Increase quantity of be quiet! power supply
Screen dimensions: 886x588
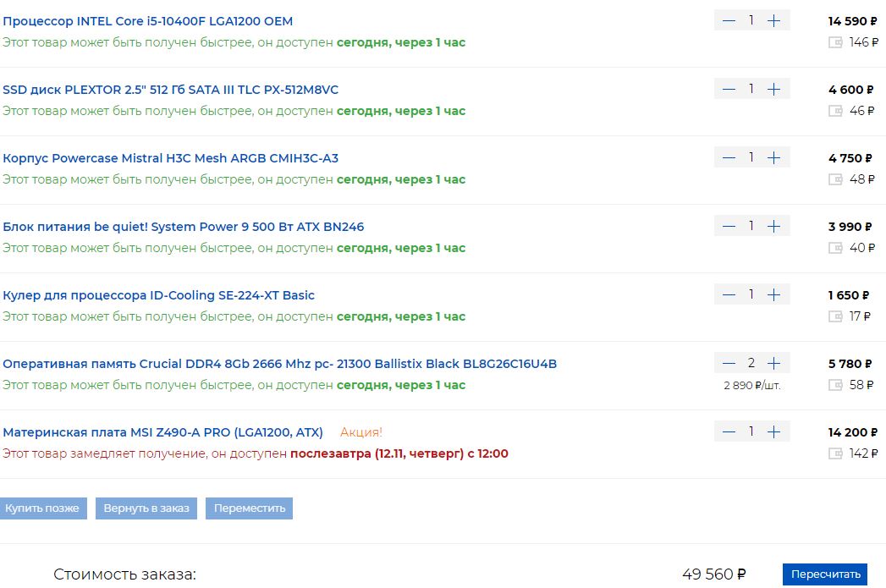click(x=773, y=227)
